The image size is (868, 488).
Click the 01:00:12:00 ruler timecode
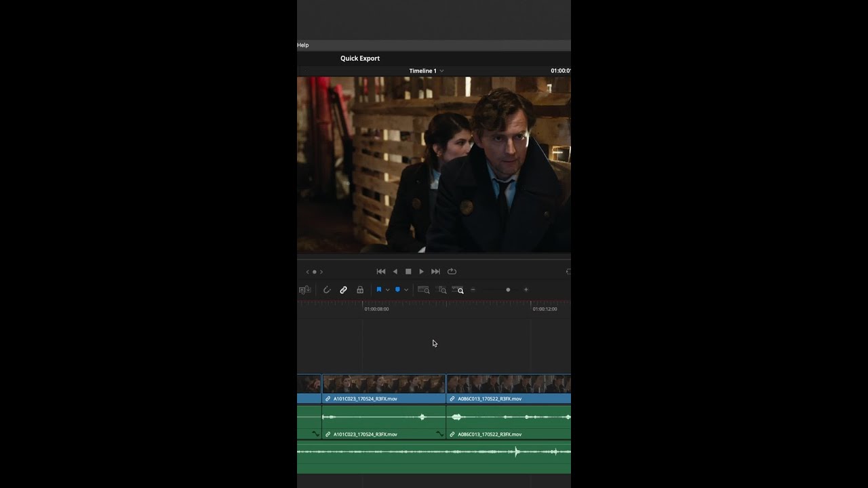click(x=545, y=309)
